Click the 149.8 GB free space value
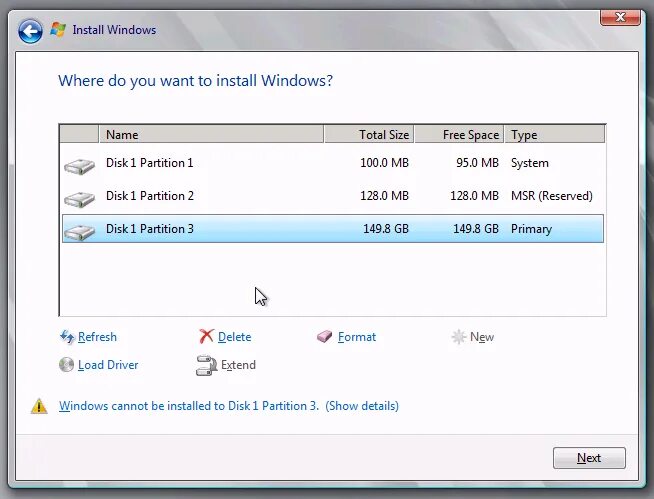Viewport: 654px width, 499px height. coord(476,229)
